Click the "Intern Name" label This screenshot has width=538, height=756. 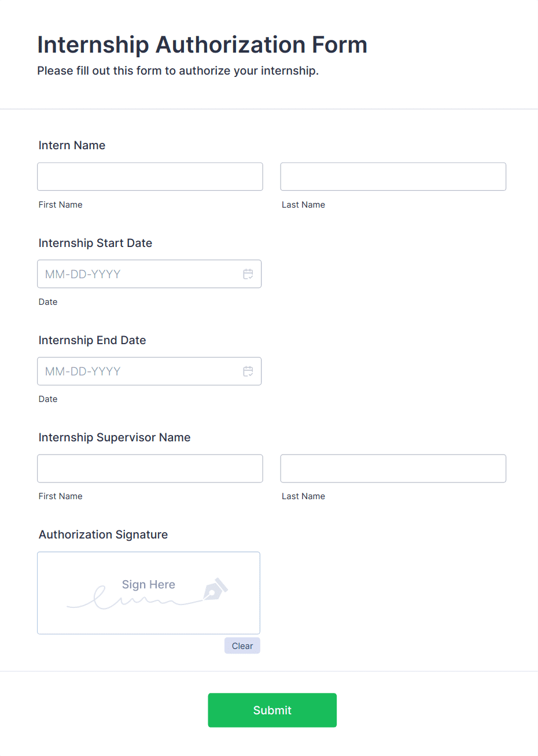72,145
